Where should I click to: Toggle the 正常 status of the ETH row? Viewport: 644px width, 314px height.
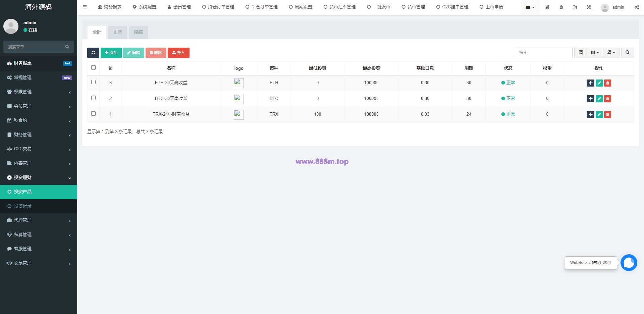[x=508, y=83]
